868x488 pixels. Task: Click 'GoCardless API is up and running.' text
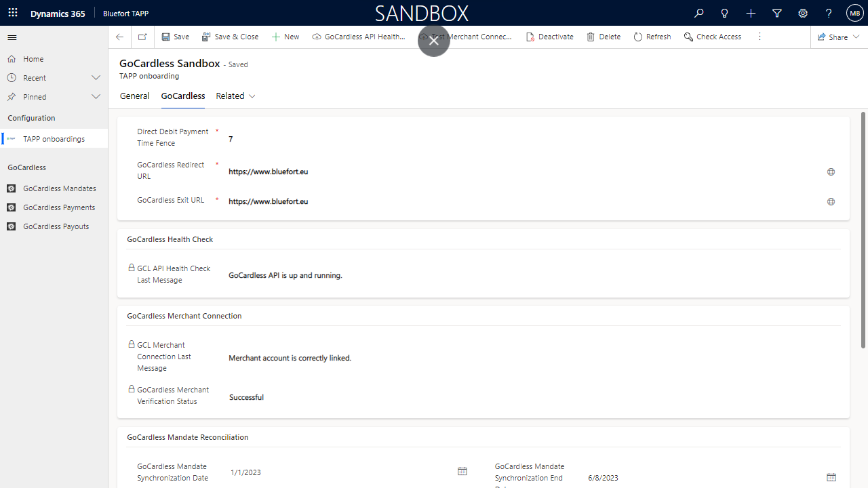click(x=285, y=276)
